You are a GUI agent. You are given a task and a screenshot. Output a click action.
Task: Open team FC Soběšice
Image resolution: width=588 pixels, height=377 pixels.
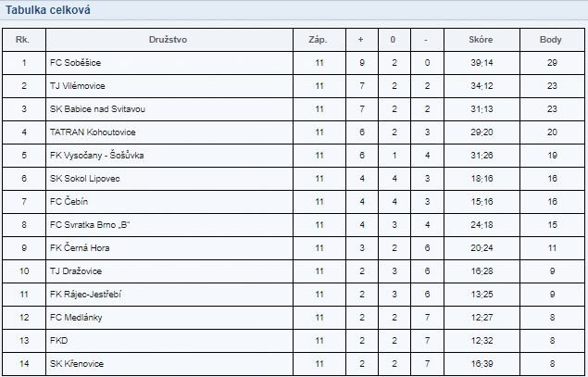click(x=75, y=63)
